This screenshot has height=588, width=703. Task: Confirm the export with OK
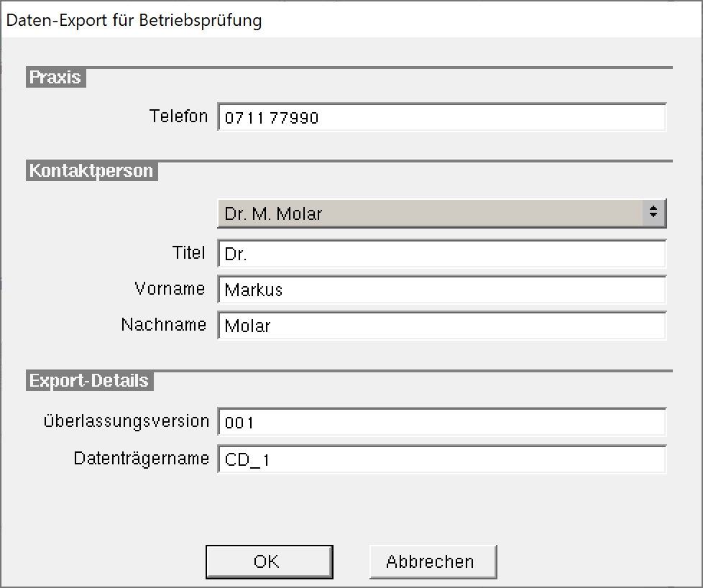tap(269, 561)
